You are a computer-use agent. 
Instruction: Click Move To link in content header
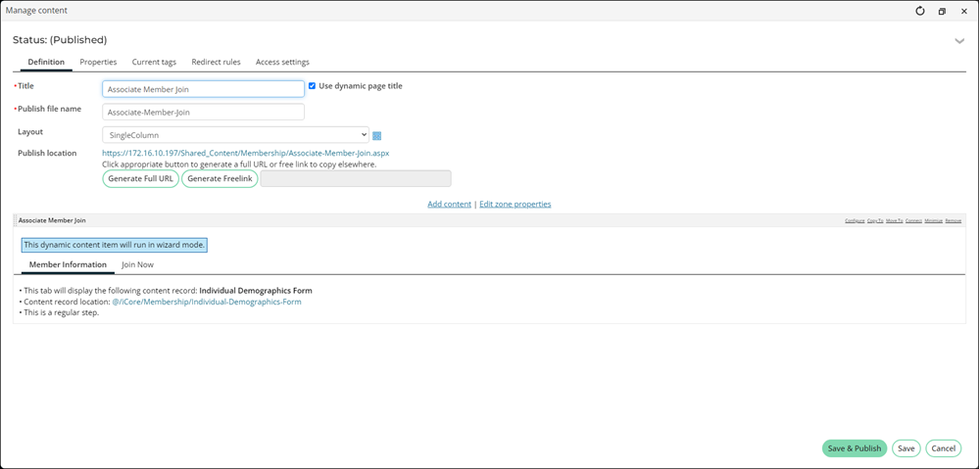click(x=895, y=221)
